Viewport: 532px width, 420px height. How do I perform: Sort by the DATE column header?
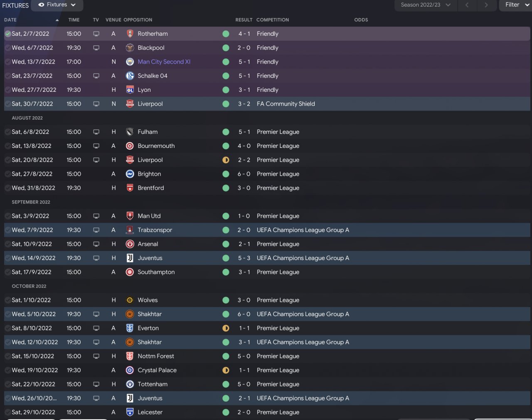click(x=10, y=20)
